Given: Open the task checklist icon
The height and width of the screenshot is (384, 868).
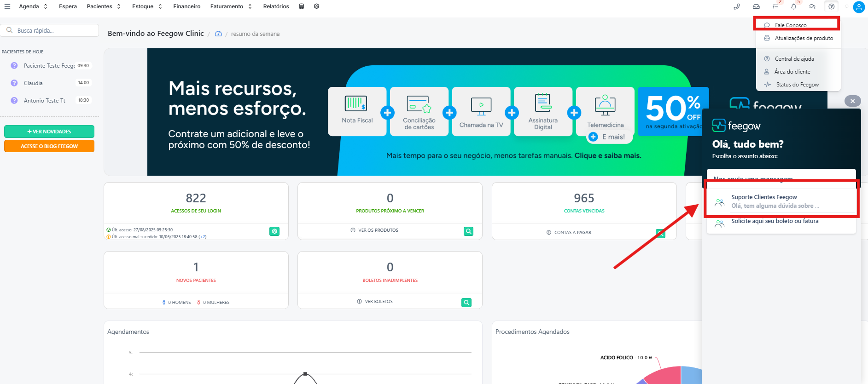Looking at the screenshot, I should pyautogui.click(x=775, y=6).
